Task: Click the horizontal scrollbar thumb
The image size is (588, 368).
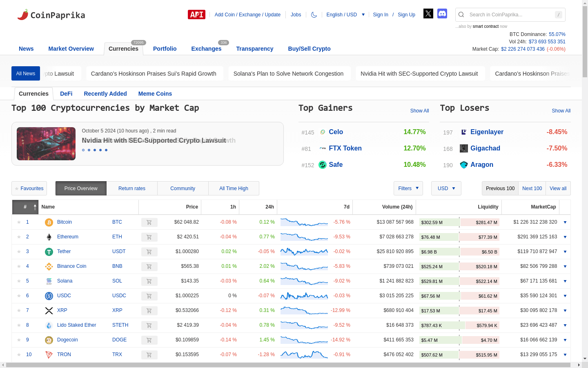Action: (288, 365)
